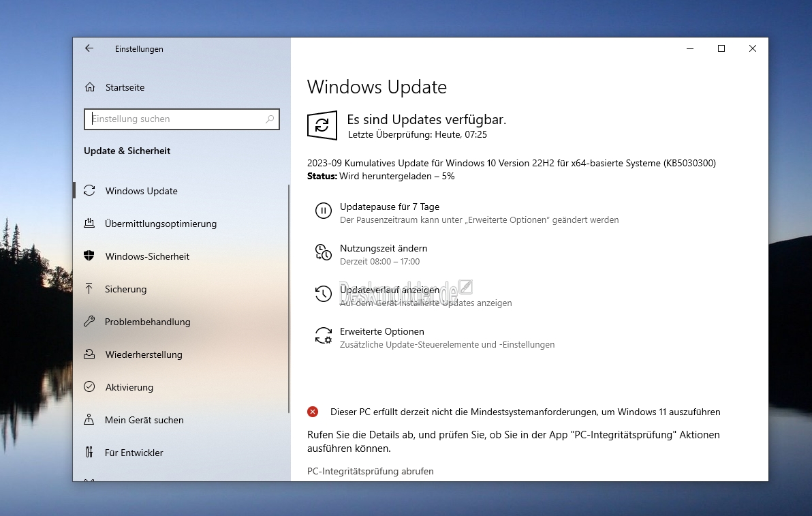Image resolution: width=812 pixels, height=516 pixels.
Task: Maximize the Einstellungen window
Action: 721,48
